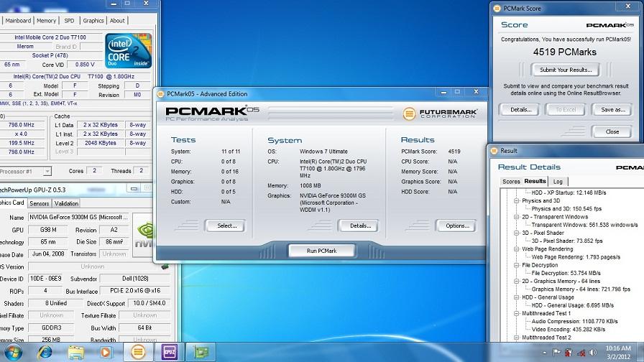Launch Windows Media Player from taskbar

point(106,352)
